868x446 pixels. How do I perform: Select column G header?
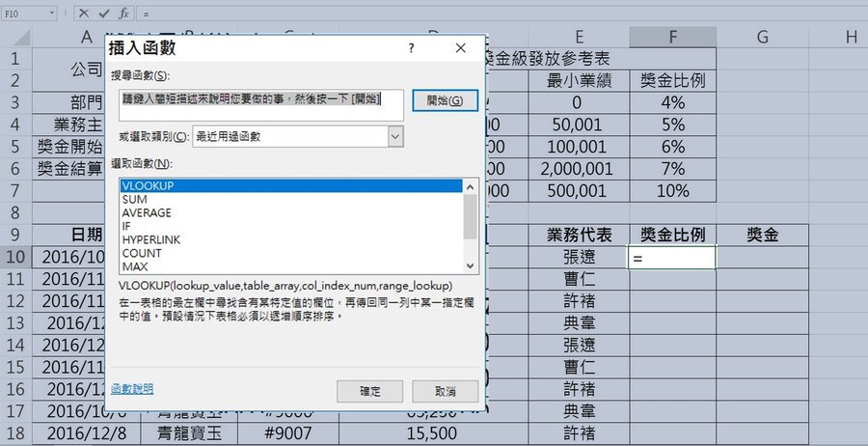point(762,37)
